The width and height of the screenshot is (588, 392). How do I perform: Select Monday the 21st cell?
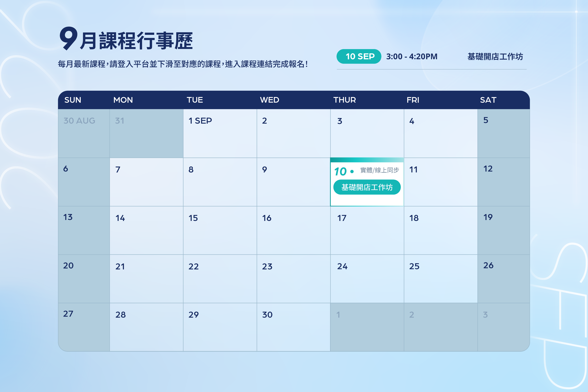point(147,279)
